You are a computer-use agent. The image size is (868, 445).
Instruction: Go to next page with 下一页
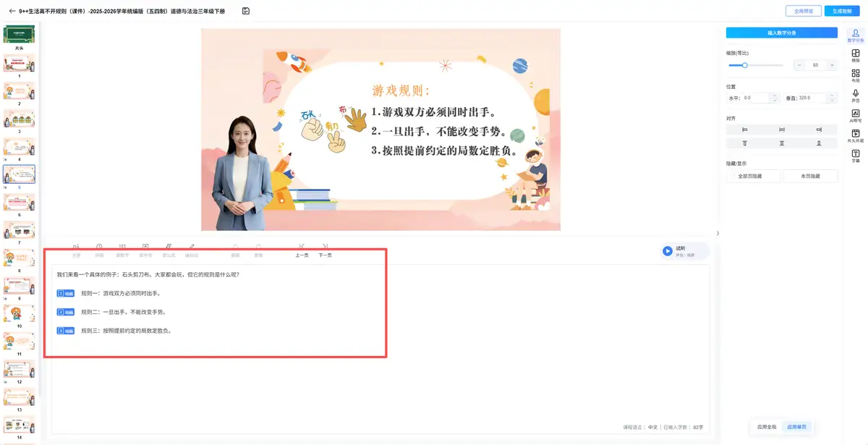click(x=325, y=250)
